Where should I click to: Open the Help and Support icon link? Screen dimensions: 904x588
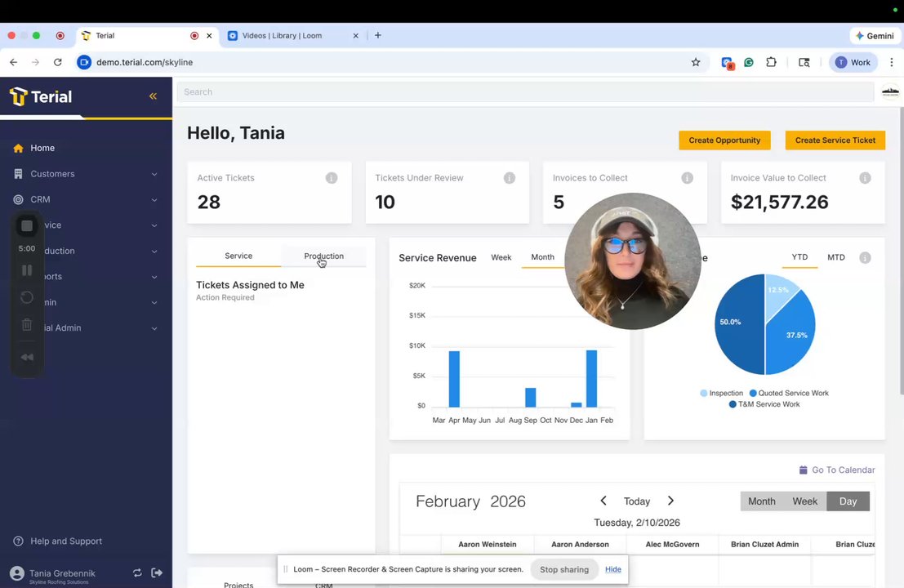pos(19,541)
